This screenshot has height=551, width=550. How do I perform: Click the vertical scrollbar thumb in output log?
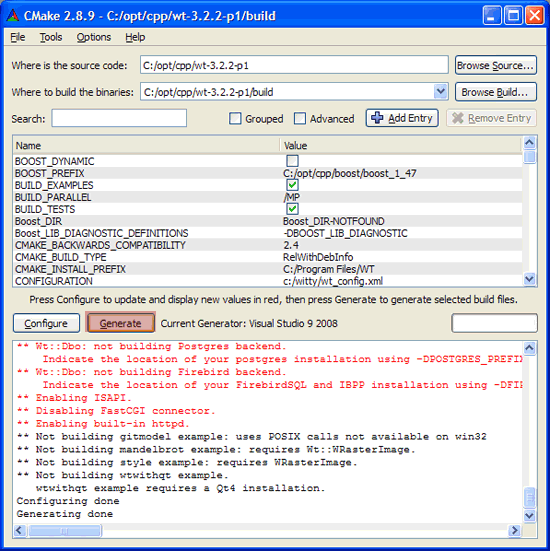click(x=530, y=497)
